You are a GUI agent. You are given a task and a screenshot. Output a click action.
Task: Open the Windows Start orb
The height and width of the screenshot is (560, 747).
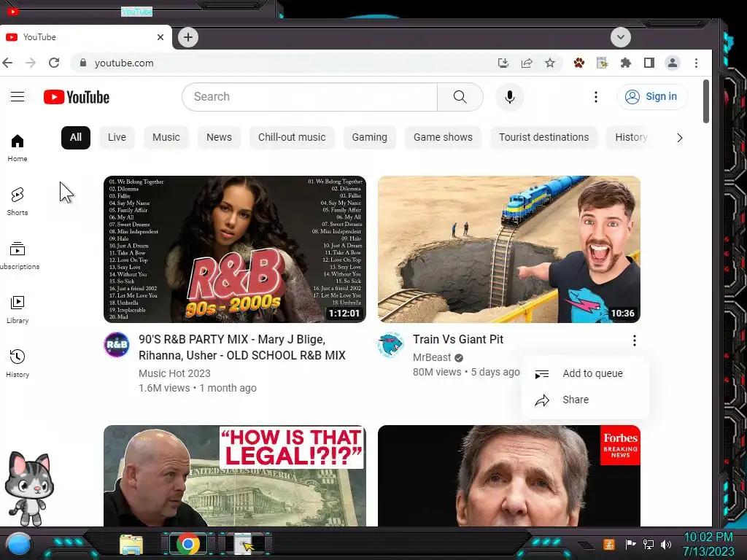tap(18, 544)
